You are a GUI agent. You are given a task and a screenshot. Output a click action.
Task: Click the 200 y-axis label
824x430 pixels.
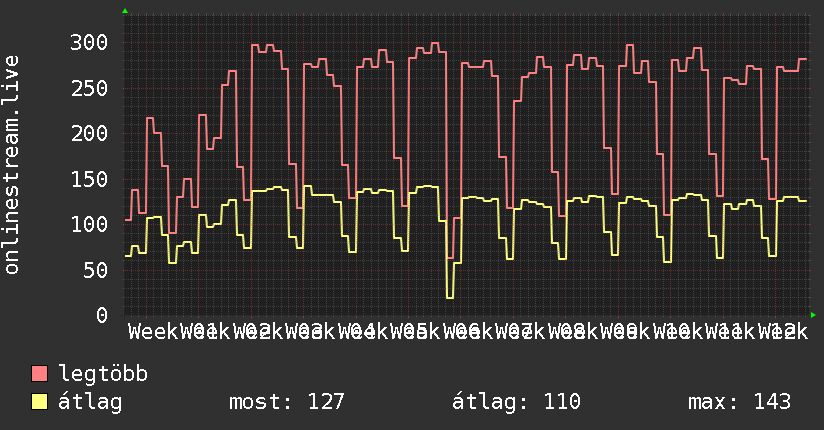(89, 134)
